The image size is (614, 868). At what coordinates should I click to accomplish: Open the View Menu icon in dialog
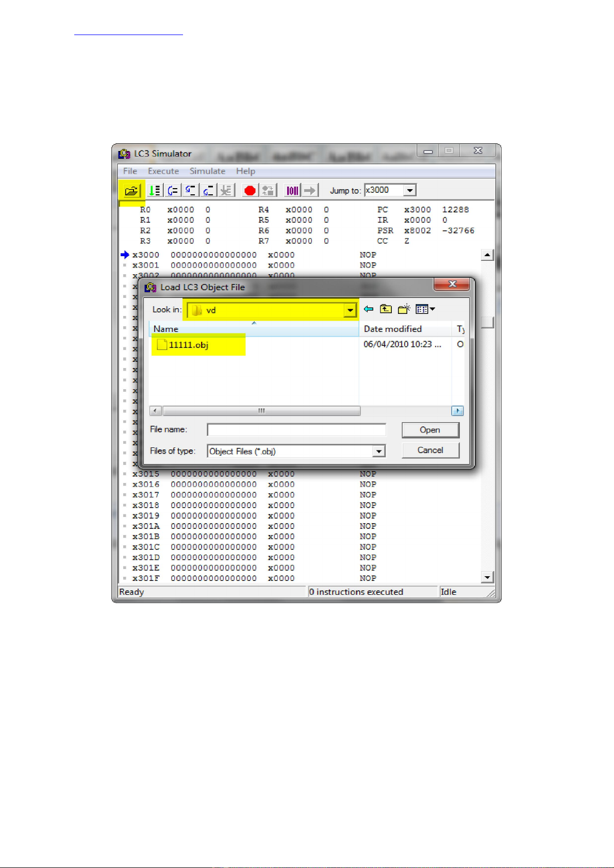[x=425, y=309]
